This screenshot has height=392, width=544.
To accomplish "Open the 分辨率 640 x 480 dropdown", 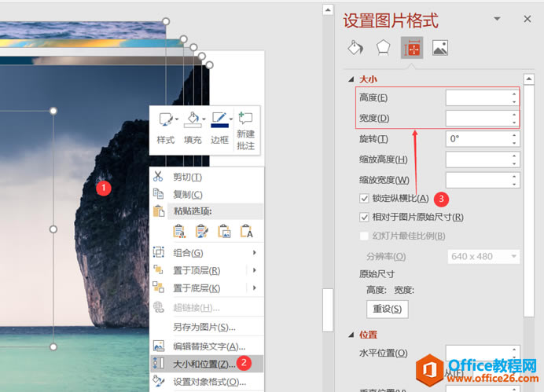I will (483, 256).
